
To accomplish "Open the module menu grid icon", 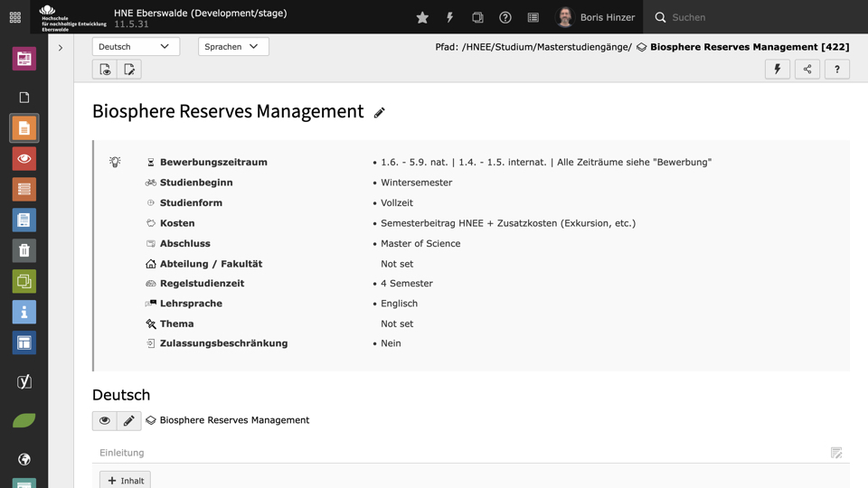I will [15, 17].
